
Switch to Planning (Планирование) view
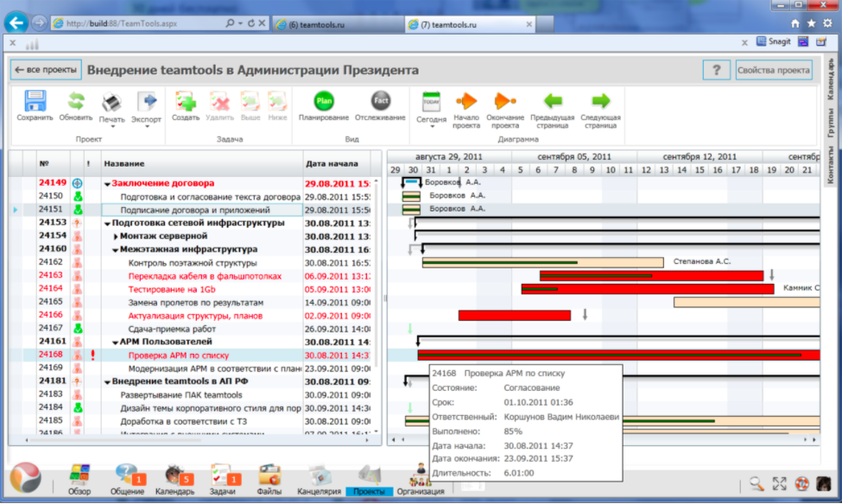point(324,103)
